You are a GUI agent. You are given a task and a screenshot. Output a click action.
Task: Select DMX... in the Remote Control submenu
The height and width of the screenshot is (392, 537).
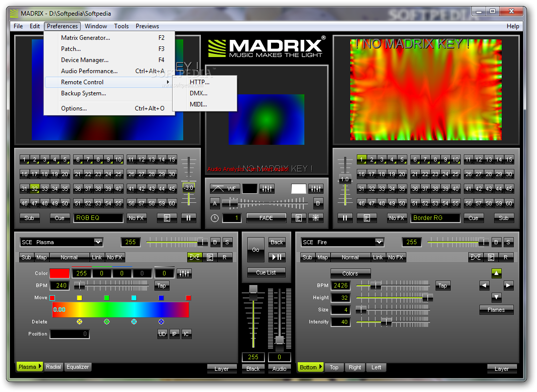point(204,93)
